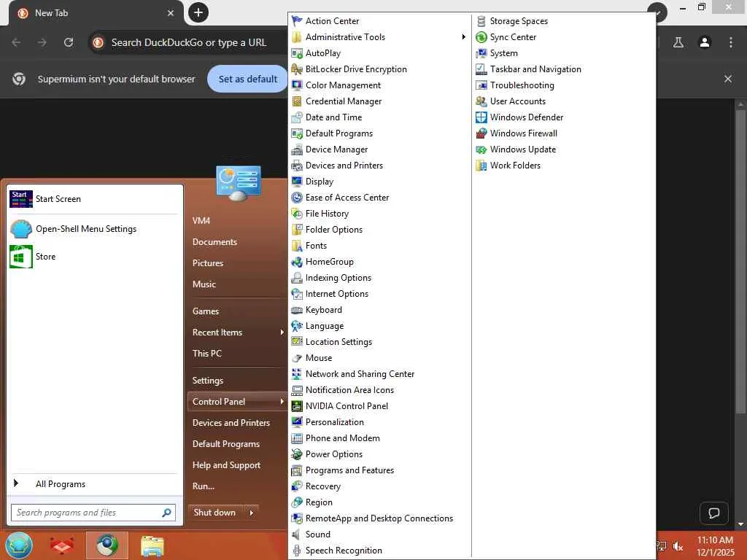Open a new browser tab with plus button

pyautogui.click(x=198, y=12)
